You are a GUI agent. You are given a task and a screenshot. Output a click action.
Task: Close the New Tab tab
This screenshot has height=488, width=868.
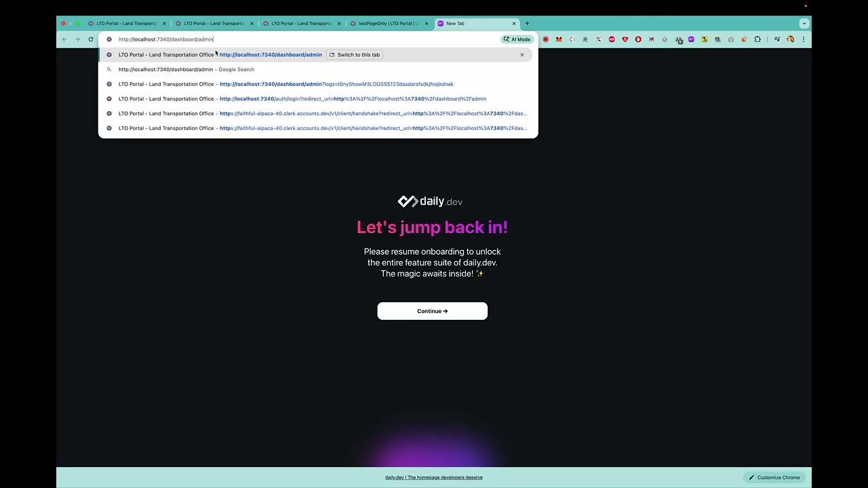click(514, 23)
